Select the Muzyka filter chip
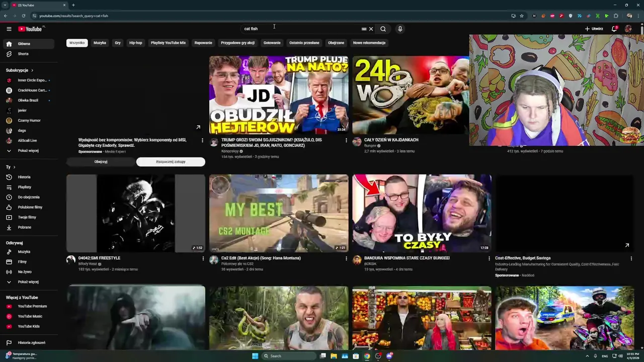Screen dimensions: 644x362 100,43
